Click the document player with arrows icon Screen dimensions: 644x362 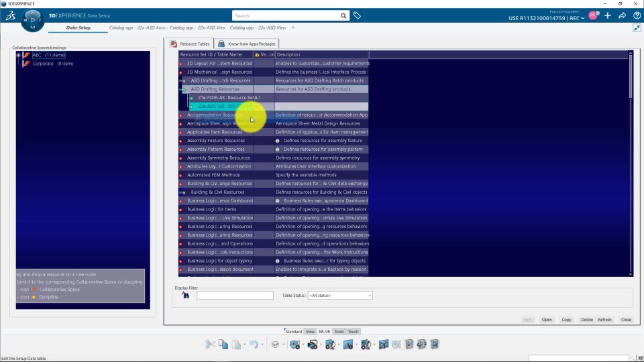(422, 344)
